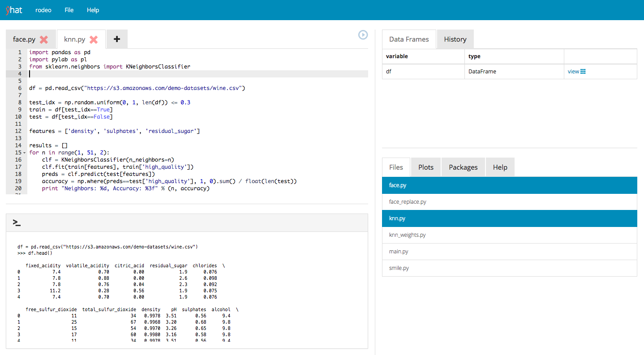Click the console prompt icon
Viewport: 644px width, 355px height.
click(17, 222)
